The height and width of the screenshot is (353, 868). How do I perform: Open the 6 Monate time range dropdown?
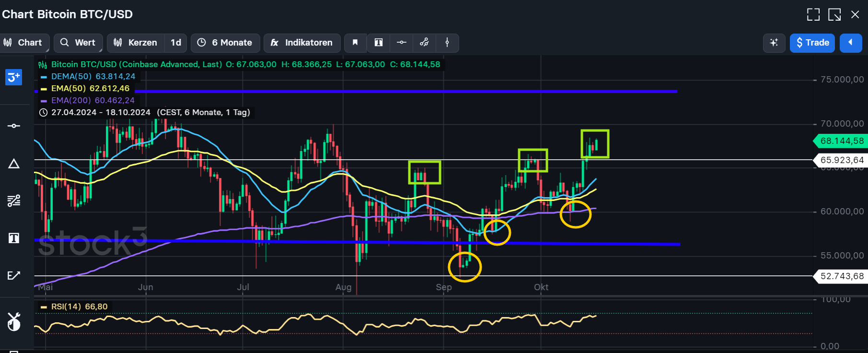coord(225,43)
